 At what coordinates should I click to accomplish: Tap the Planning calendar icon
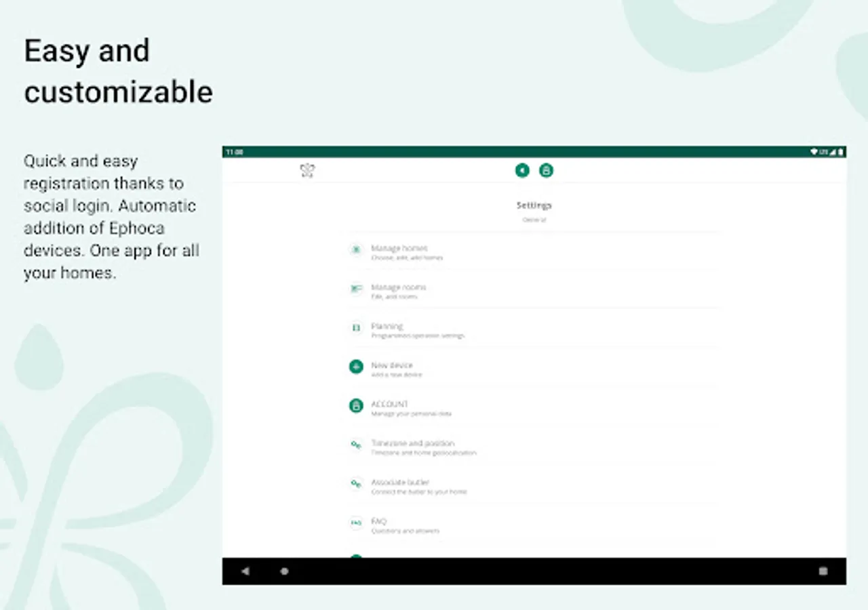[356, 328]
